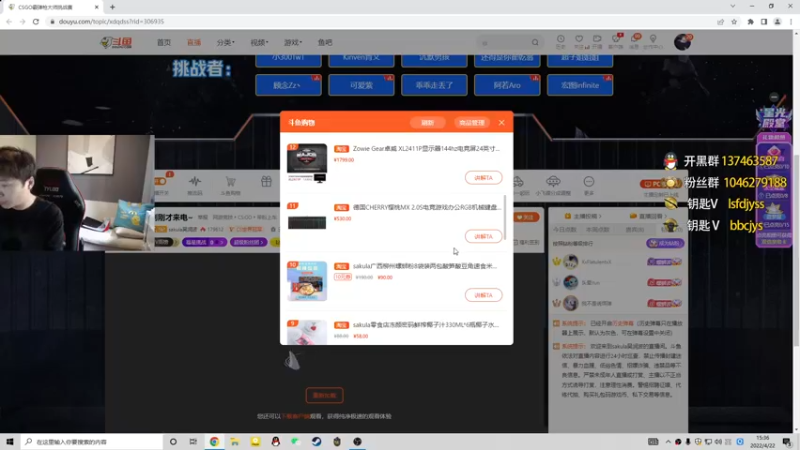Viewport: 800px width, 450px height.
Task: Collapse the right sidebar with the minus icon
Action: (x=774, y=97)
